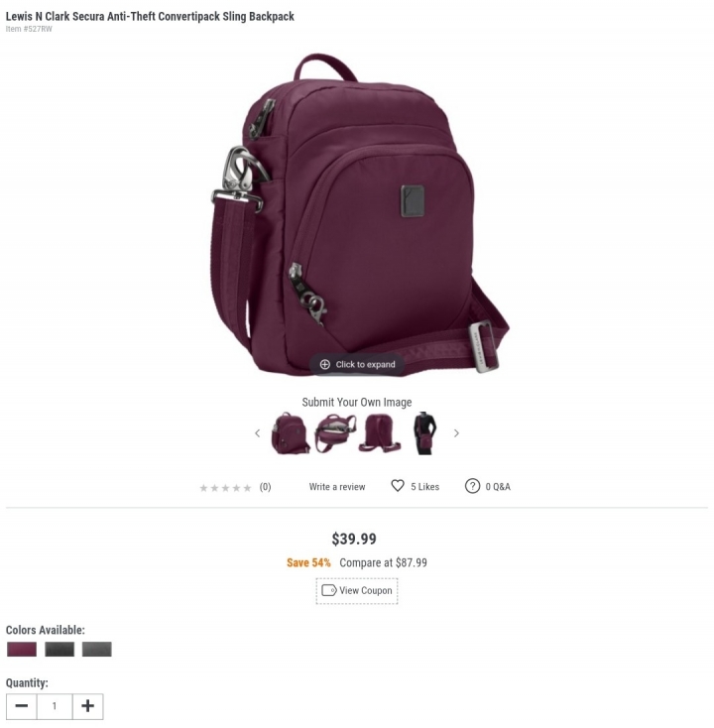Viewport: 714px width, 728px height.
Task: Select the open-bag interior thumbnail
Action: tap(335, 433)
